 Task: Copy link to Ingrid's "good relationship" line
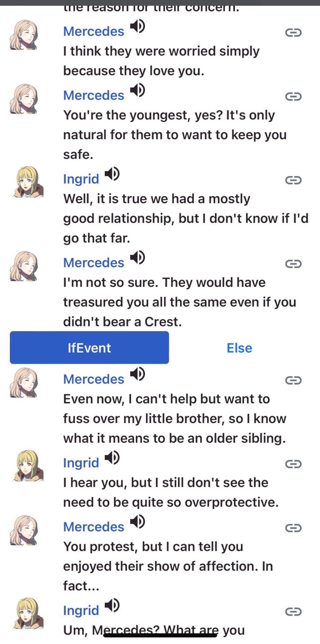(293, 180)
